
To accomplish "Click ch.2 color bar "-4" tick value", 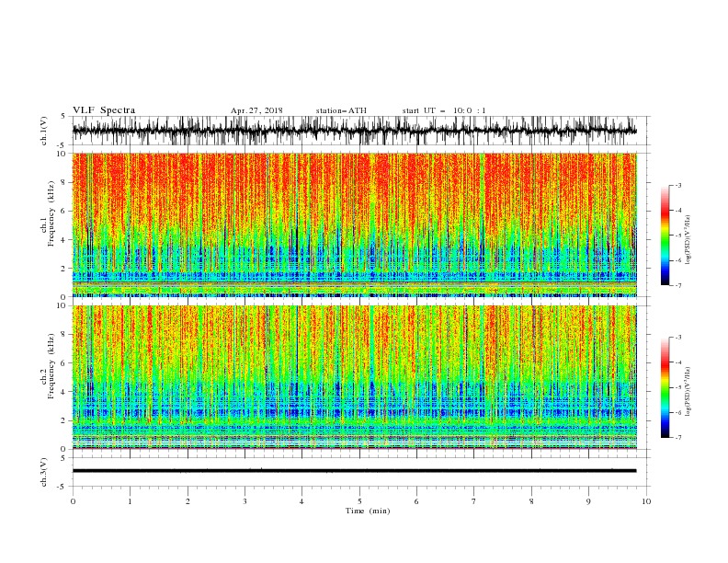I will [x=678, y=362].
